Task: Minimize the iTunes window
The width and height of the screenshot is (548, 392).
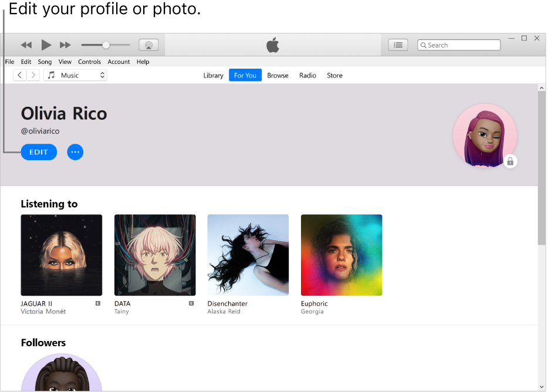Action: coord(511,38)
